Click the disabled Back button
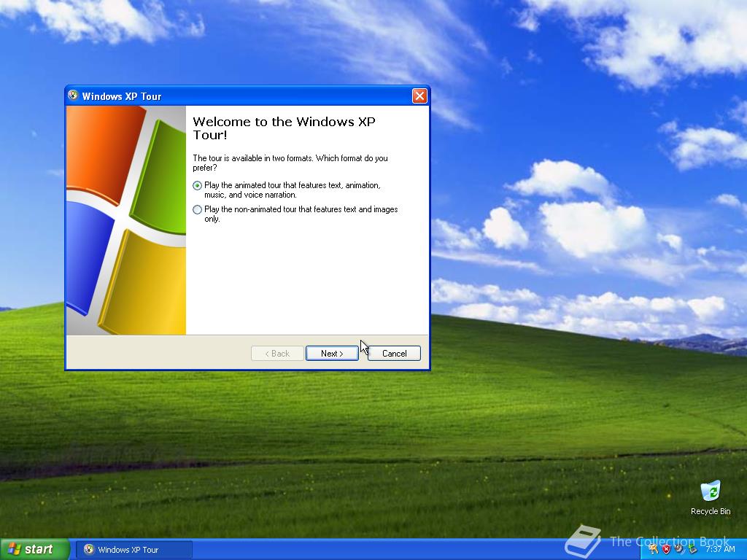The image size is (747, 560). [x=277, y=354]
